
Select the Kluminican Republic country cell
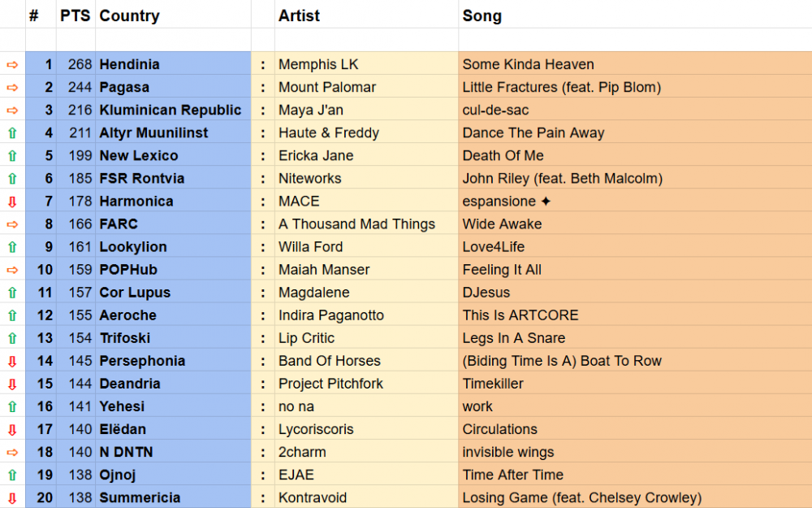[x=171, y=110]
